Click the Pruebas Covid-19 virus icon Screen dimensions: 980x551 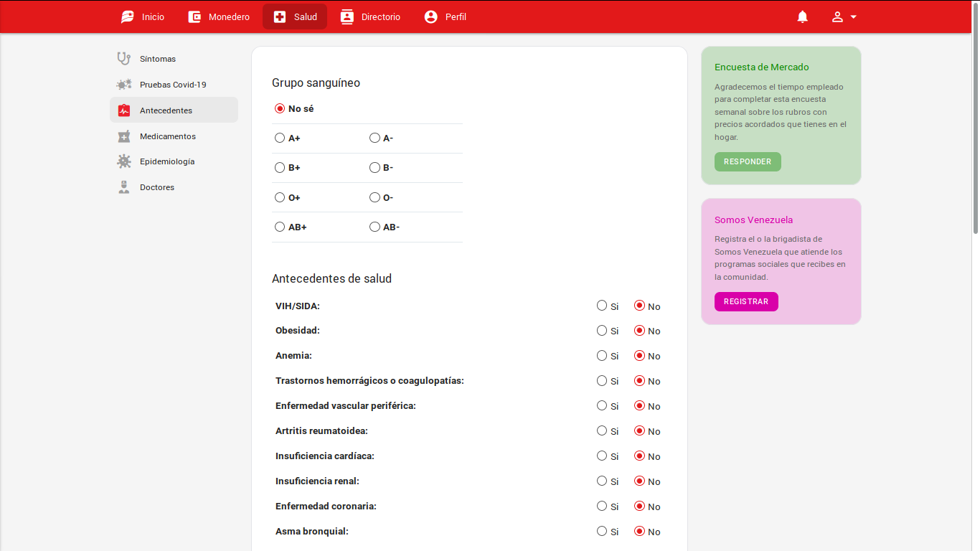point(124,85)
